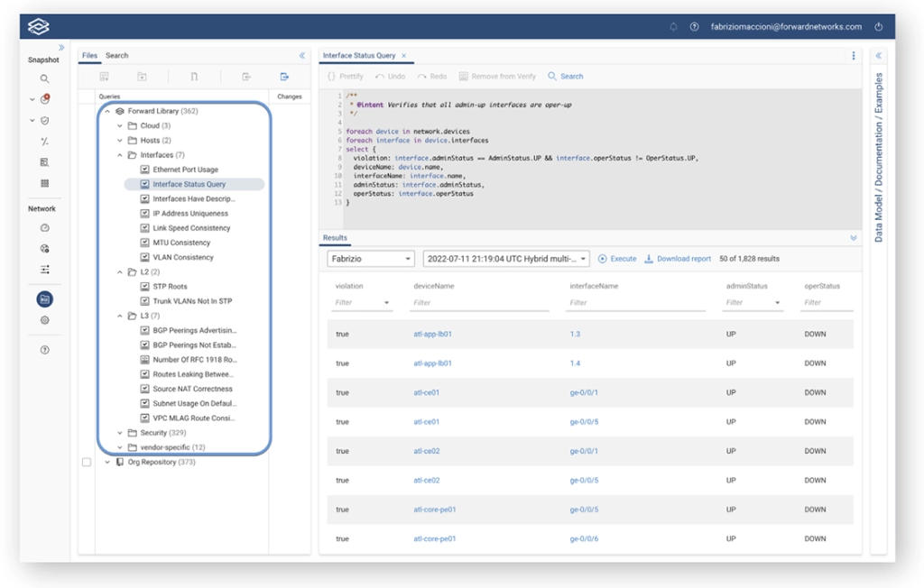Expand the Security folder
924x588 pixels.
point(120,433)
